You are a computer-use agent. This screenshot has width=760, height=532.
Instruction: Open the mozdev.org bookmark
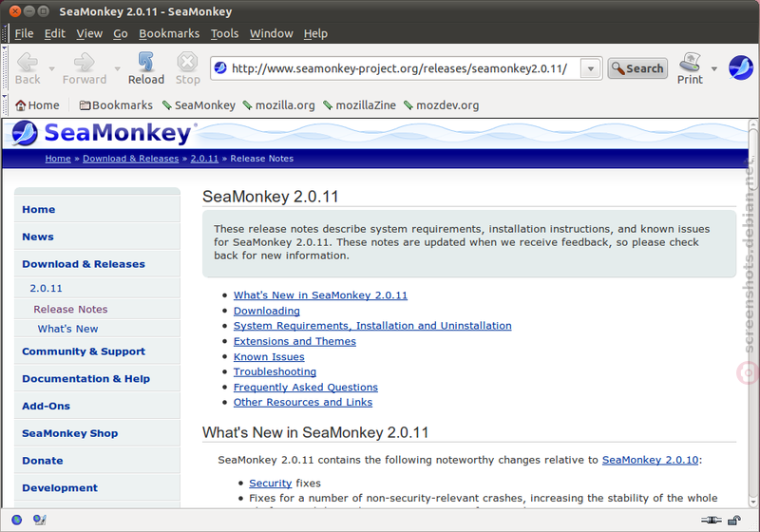tap(441, 105)
